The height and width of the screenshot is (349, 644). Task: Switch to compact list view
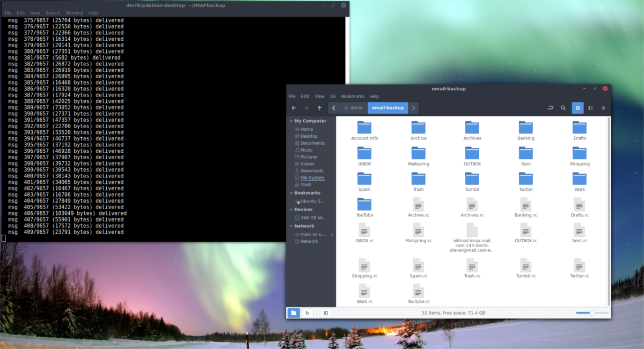(x=603, y=108)
